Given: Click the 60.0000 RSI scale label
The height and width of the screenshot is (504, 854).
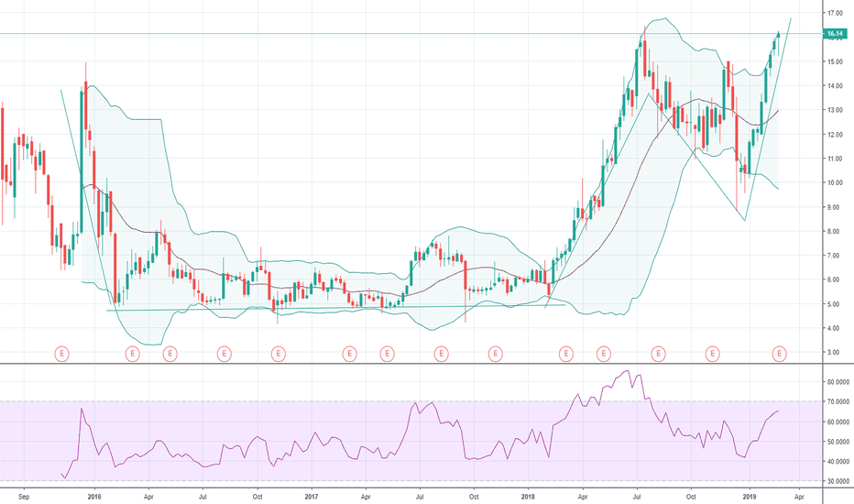Looking at the screenshot, I should tap(838, 422).
